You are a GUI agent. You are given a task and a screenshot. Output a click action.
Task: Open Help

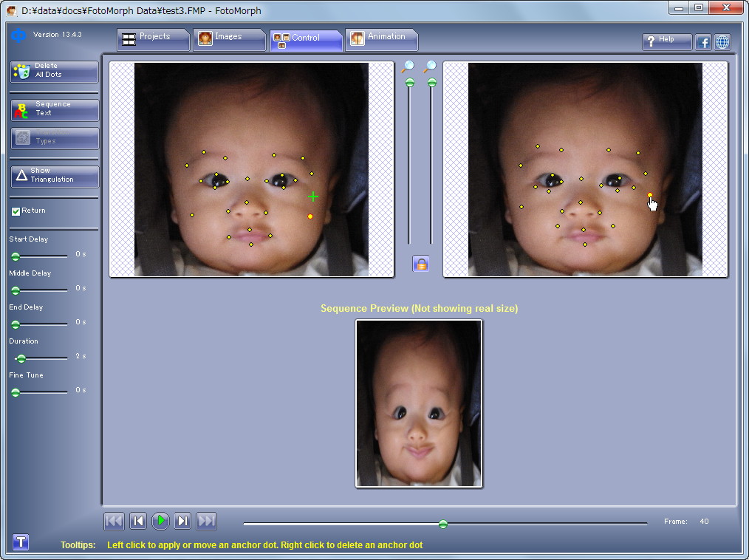pyautogui.click(x=666, y=42)
